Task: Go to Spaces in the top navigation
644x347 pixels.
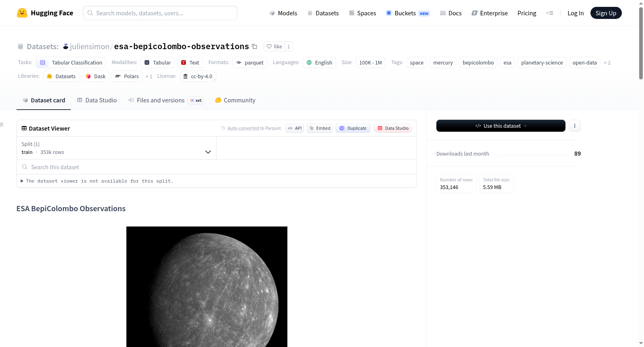Action: 362,13
